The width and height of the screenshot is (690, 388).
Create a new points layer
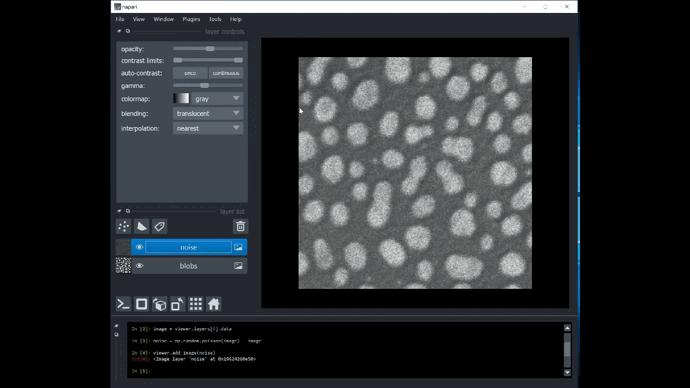click(124, 227)
